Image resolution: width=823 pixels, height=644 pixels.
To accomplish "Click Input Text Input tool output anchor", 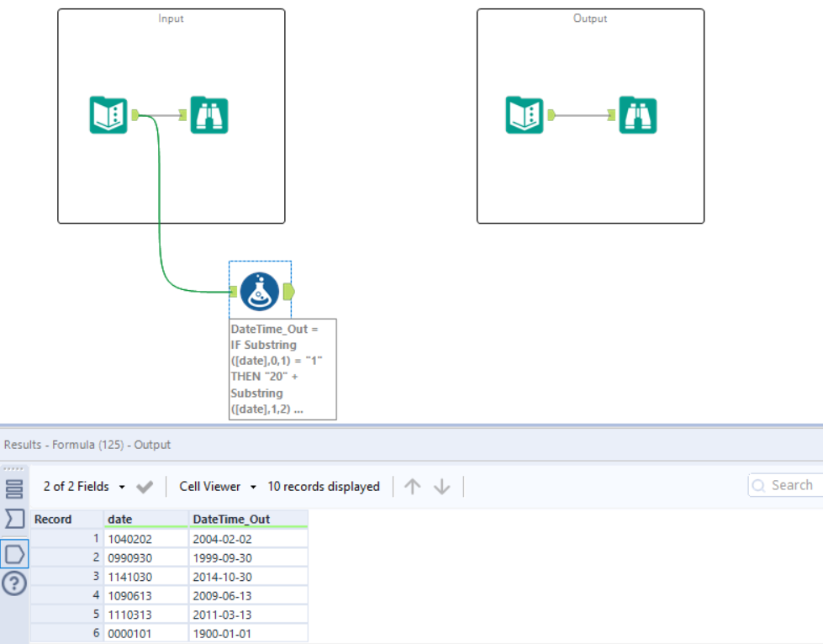I will point(135,115).
